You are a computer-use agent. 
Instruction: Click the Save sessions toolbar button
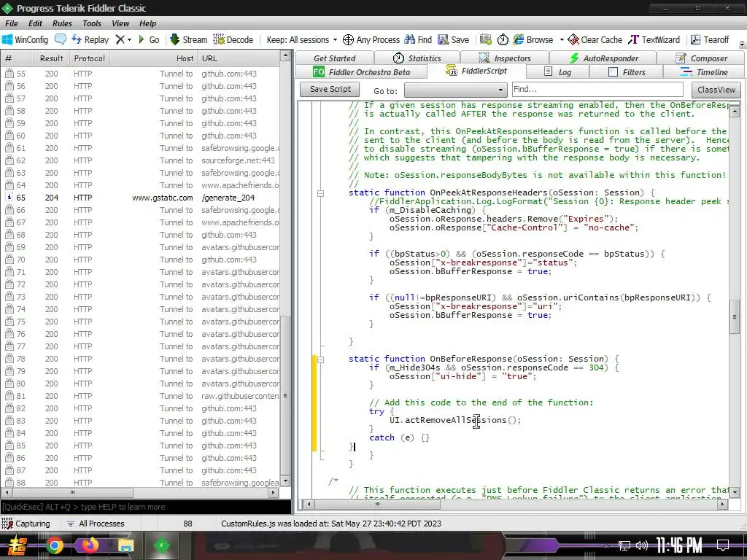click(x=454, y=39)
